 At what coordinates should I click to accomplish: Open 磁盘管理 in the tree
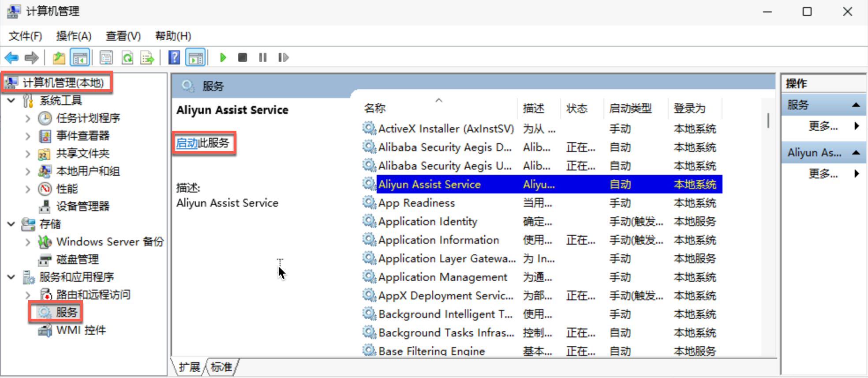click(x=78, y=259)
